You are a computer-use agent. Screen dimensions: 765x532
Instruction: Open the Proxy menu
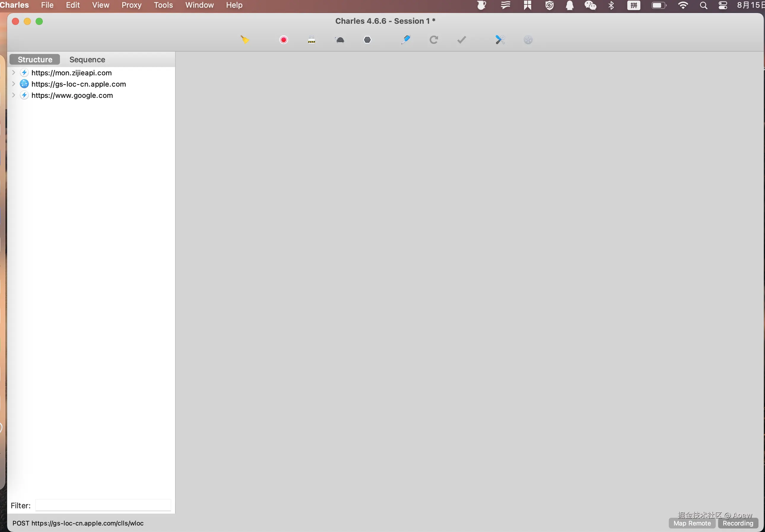[x=131, y=5]
